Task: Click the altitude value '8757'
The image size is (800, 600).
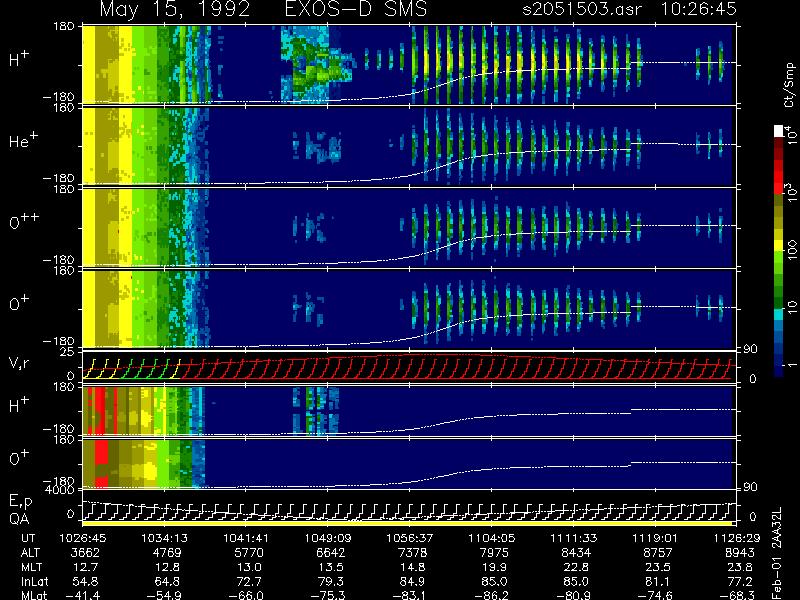Action: click(x=658, y=553)
